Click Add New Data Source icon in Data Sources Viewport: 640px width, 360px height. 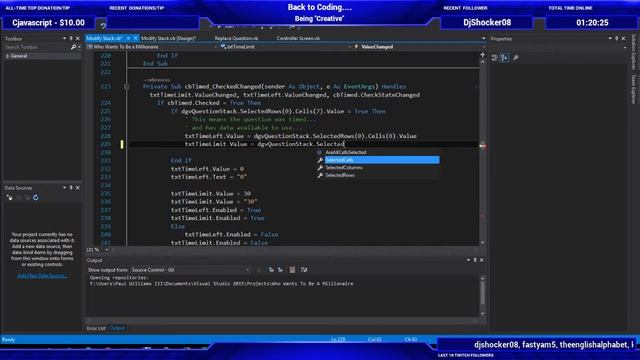[9, 198]
